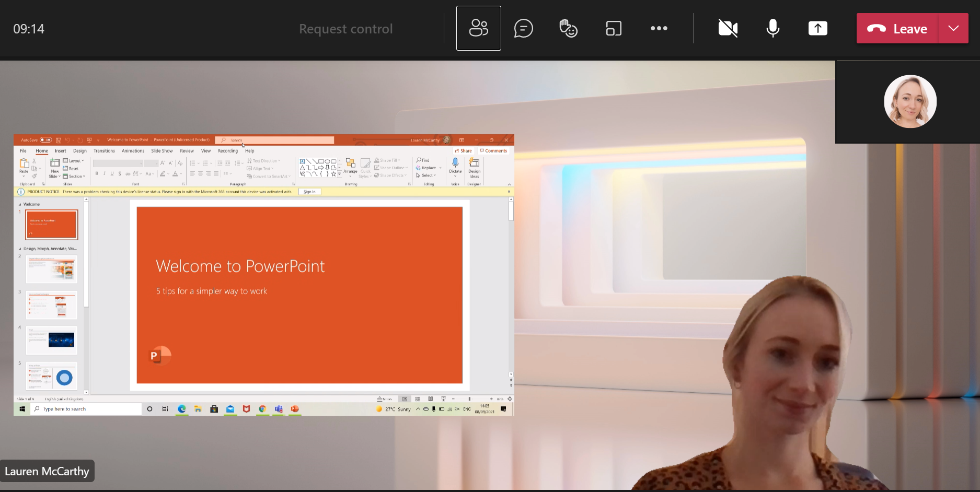Toggle Bold formatting
The image size is (980, 492).
point(97,173)
